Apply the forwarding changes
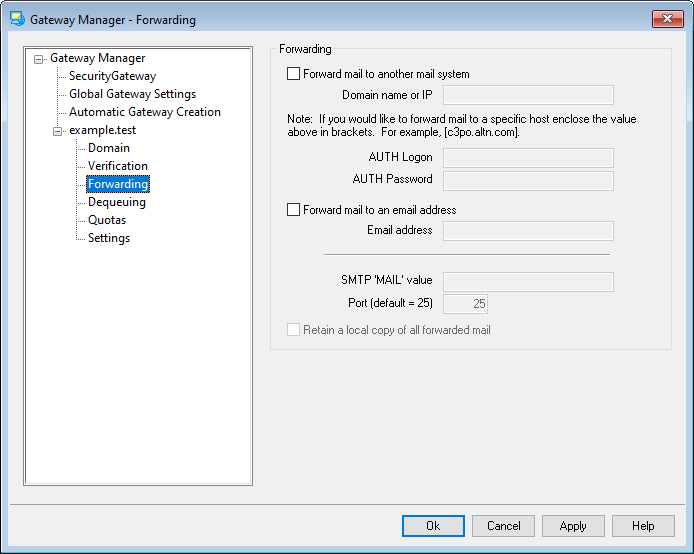Image resolution: width=694 pixels, height=554 pixels. (x=573, y=526)
